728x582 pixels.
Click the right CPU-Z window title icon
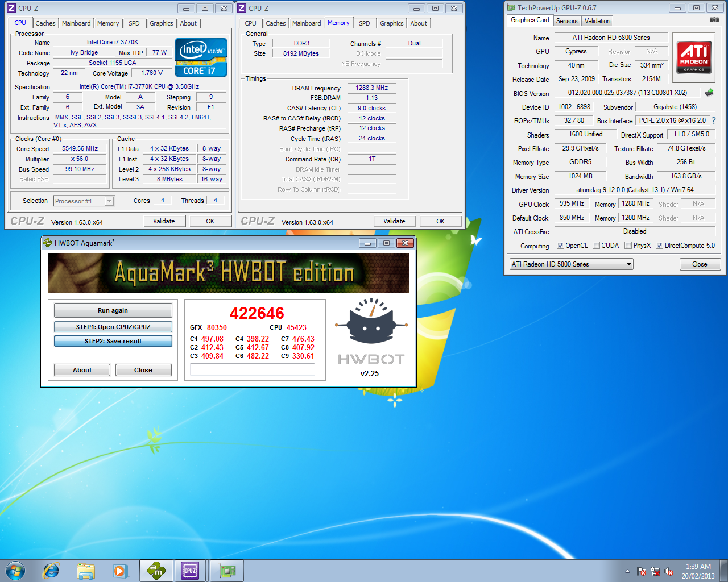242,8
